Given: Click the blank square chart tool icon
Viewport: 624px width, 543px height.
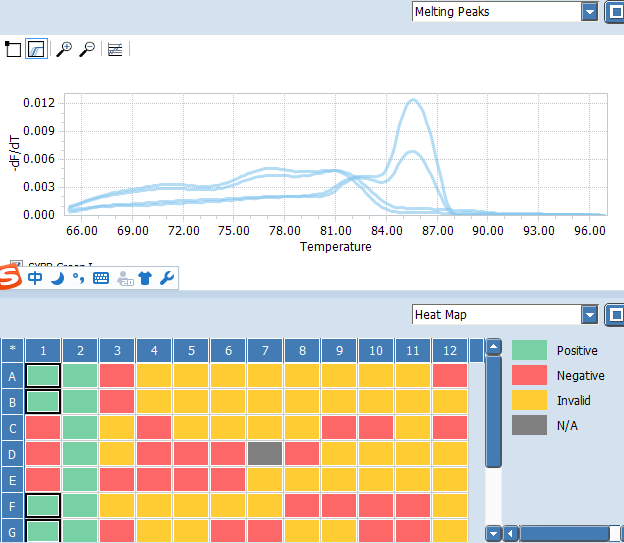Looking at the screenshot, I should pyautogui.click(x=13, y=49).
